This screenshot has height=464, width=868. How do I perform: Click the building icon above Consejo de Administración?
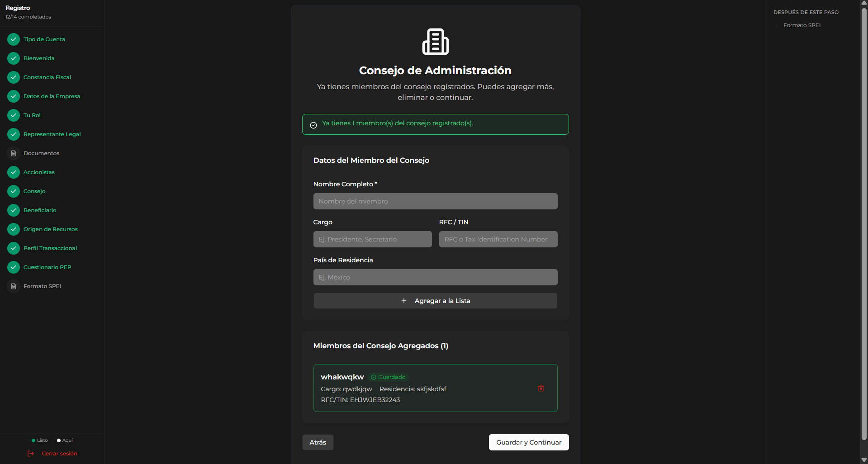[435, 42]
